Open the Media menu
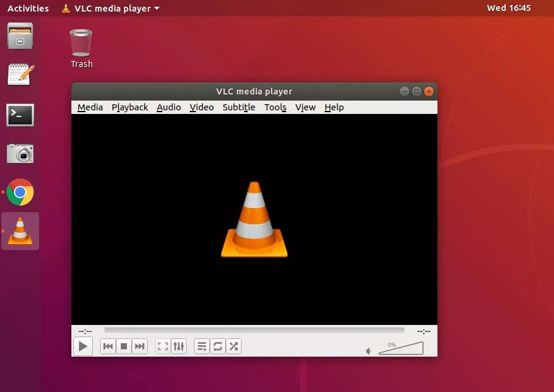 click(x=90, y=107)
